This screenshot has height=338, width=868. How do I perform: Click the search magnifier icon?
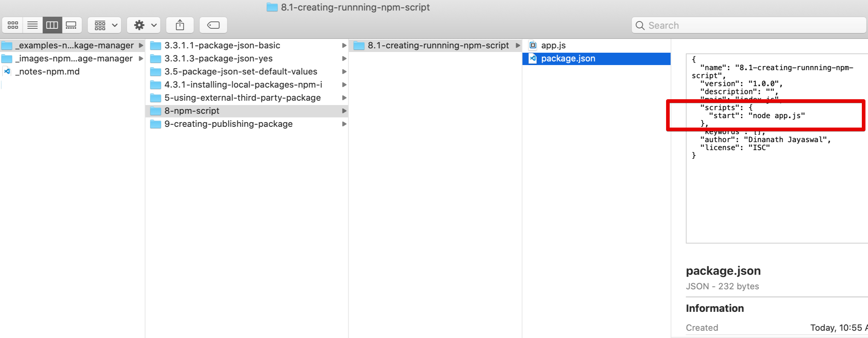640,25
